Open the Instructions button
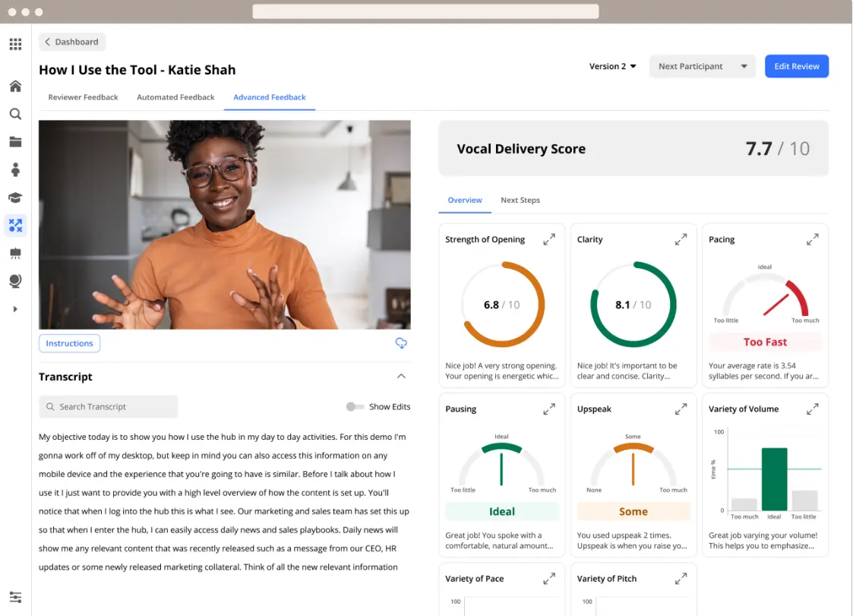The image size is (853, 616). point(69,343)
